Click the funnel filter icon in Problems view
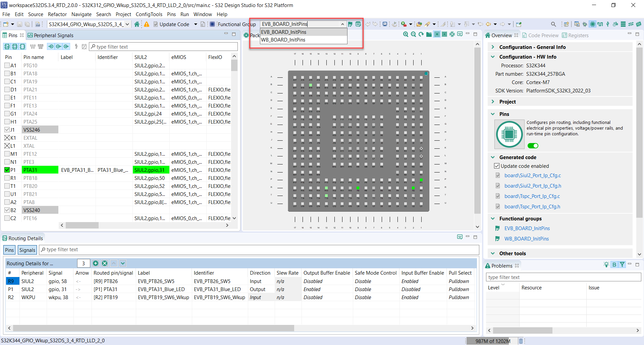Screen dimensions: 644x345 coord(622,265)
